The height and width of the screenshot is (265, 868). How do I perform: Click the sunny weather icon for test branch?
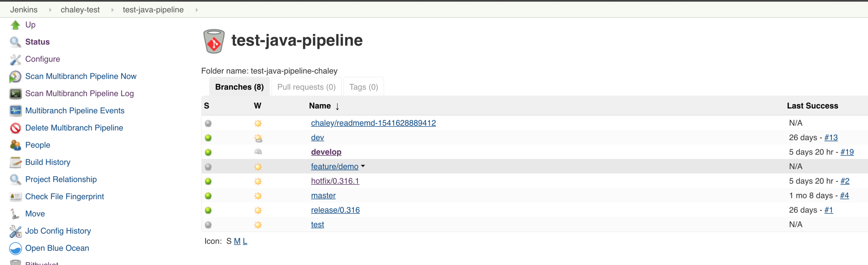[x=258, y=225]
